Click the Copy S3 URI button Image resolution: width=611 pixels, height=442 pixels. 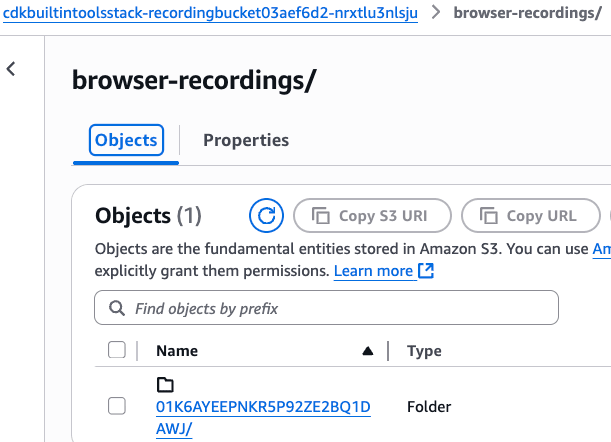pos(373,216)
